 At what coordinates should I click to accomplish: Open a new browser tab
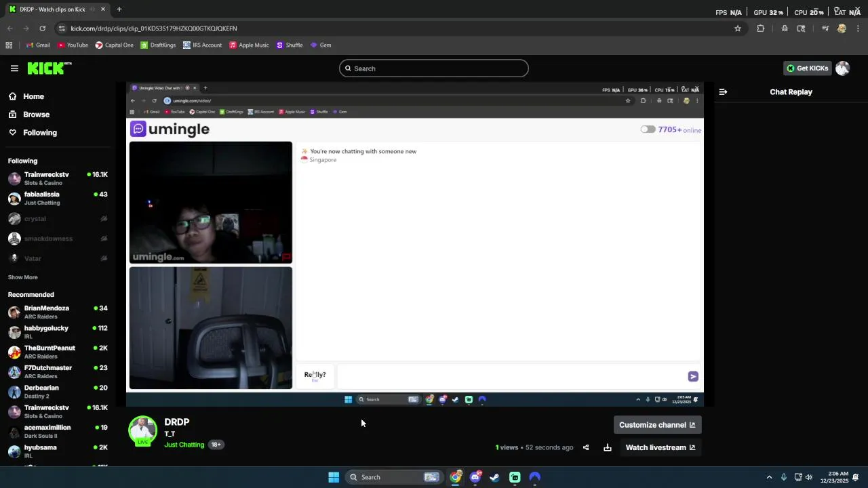[x=119, y=9]
